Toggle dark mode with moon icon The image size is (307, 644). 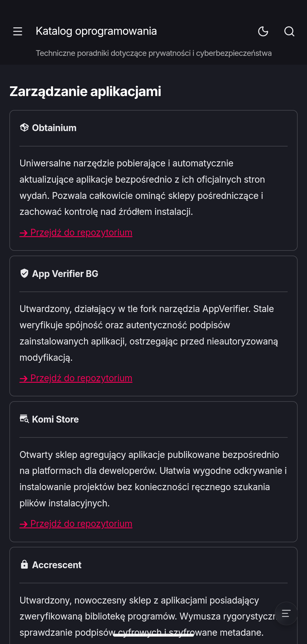click(263, 31)
